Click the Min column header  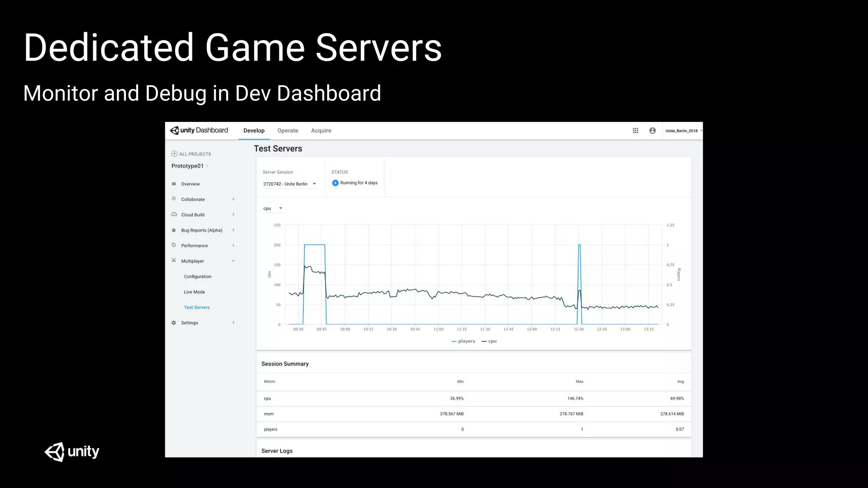(460, 382)
